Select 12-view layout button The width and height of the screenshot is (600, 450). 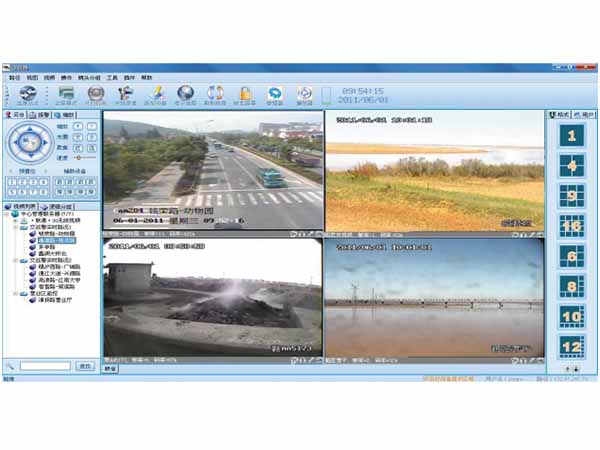coord(572,347)
